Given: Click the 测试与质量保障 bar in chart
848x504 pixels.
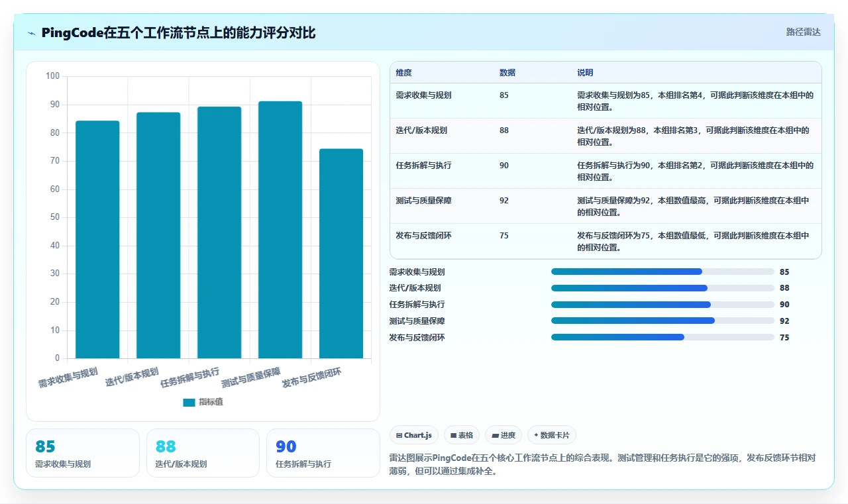Looking at the screenshot, I should coord(280,230).
